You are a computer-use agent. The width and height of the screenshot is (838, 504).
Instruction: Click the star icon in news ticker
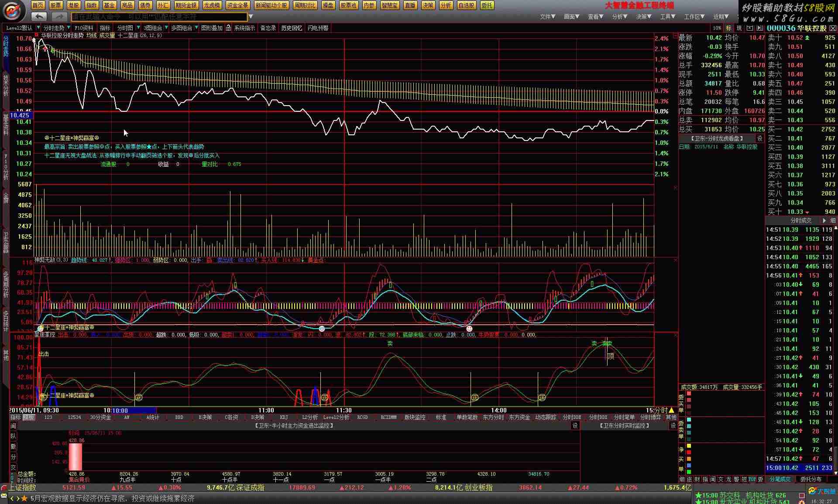(x=24, y=498)
